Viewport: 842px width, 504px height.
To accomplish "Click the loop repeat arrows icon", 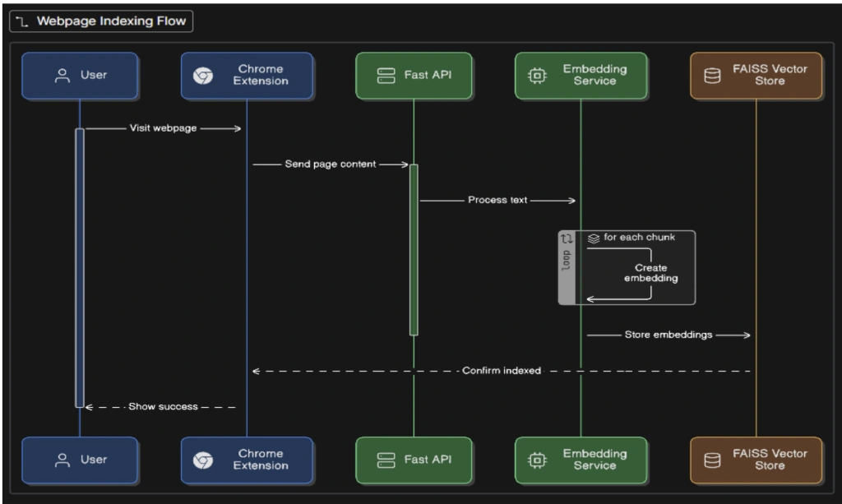I will click(x=567, y=239).
